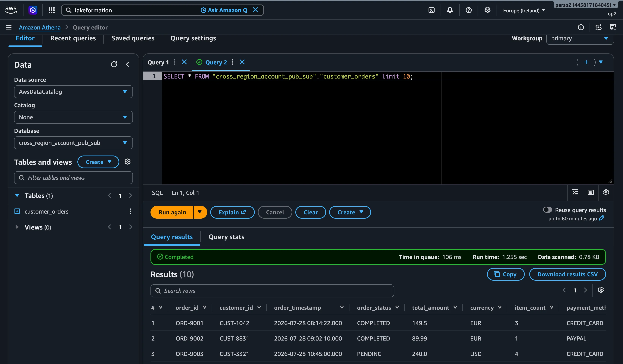Open the perso2 account menu
This screenshot has height=364, width=623.
(x=585, y=5)
